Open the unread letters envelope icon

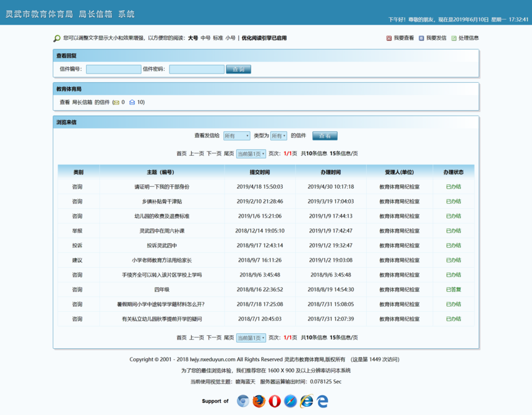[x=116, y=103]
